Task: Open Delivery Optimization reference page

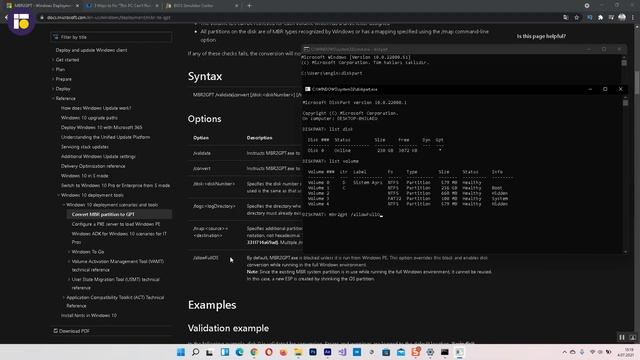Action: click(93, 166)
